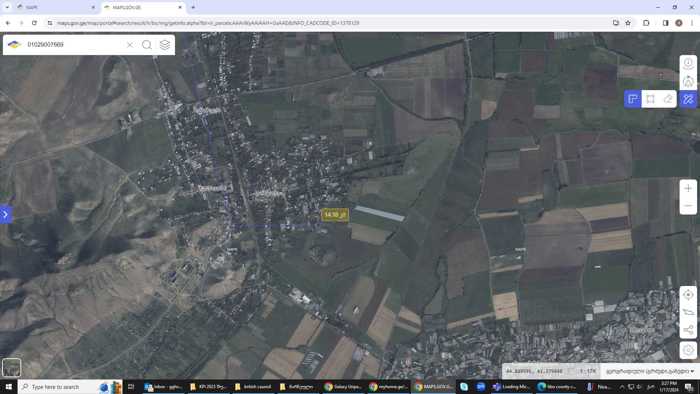
Task: Open the KPI 2023 folder taskbar item
Action: coord(208,387)
